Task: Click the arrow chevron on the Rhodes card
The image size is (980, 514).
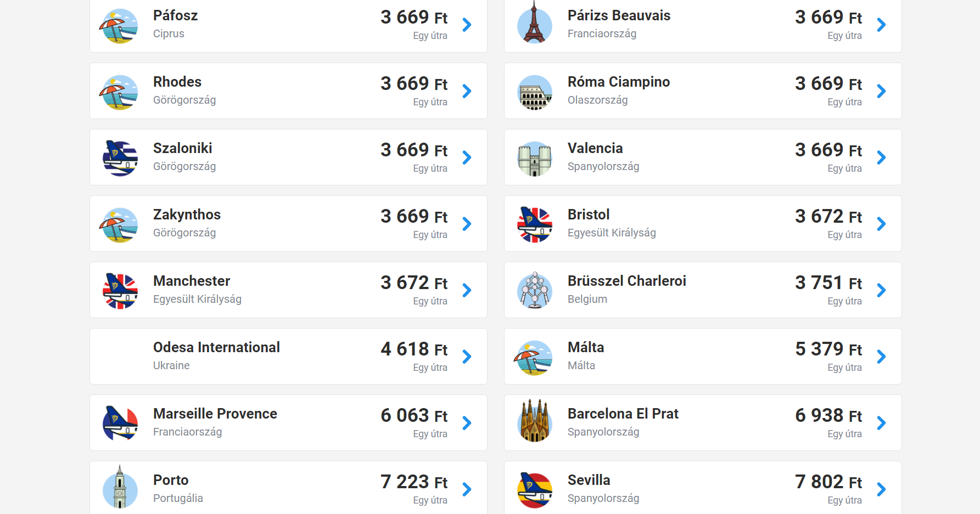Action: 467,91
